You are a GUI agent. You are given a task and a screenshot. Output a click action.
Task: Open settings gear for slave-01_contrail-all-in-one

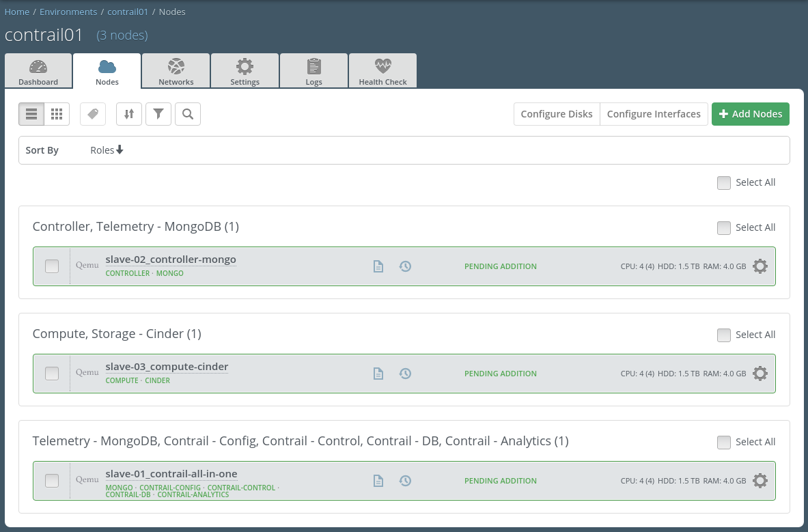pos(760,481)
